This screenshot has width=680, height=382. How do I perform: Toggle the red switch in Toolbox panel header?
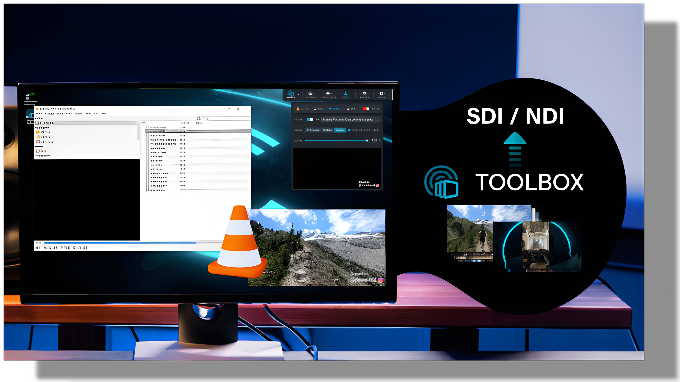[366, 109]
